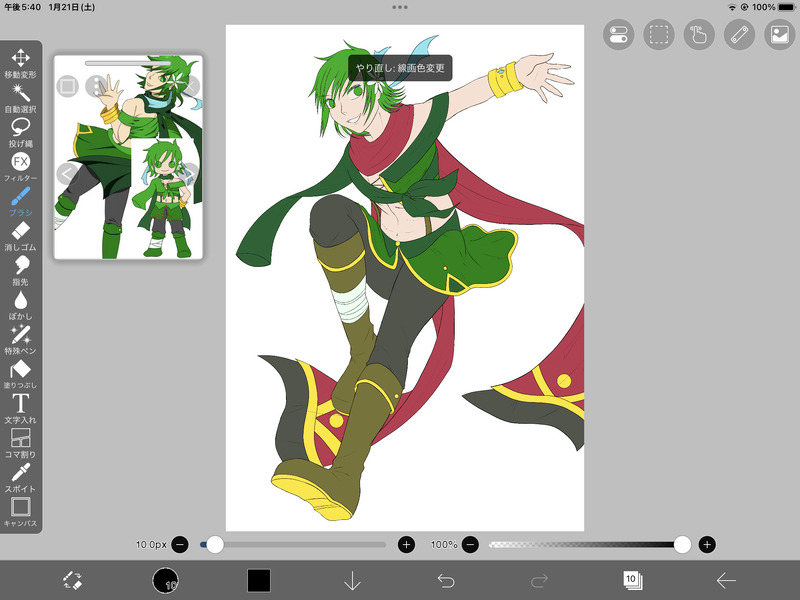Tap the 午後5:40 clock in status bar
Image resolution: width=800 pixels, height=600 pixels.
coord(22,7)
